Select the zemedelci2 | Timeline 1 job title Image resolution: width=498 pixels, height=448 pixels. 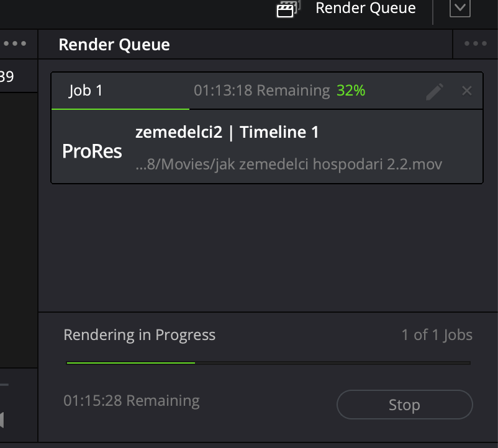(x=227, y=132)
